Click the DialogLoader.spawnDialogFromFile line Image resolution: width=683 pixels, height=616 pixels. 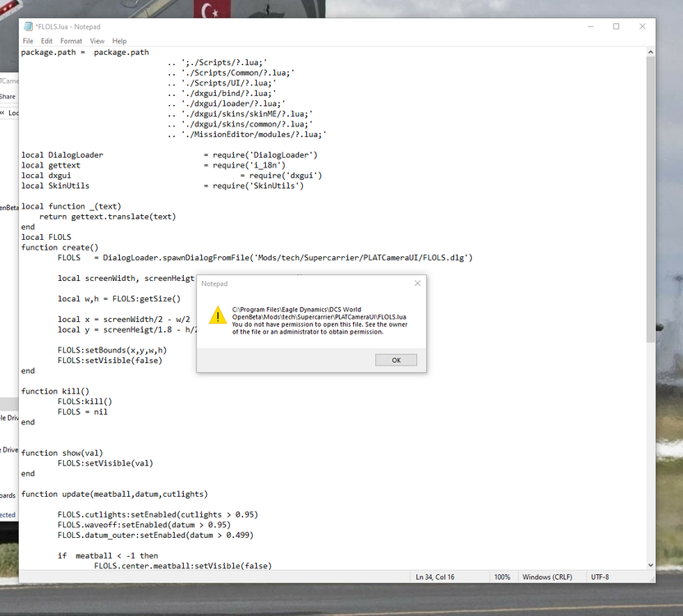coord(265,258)
